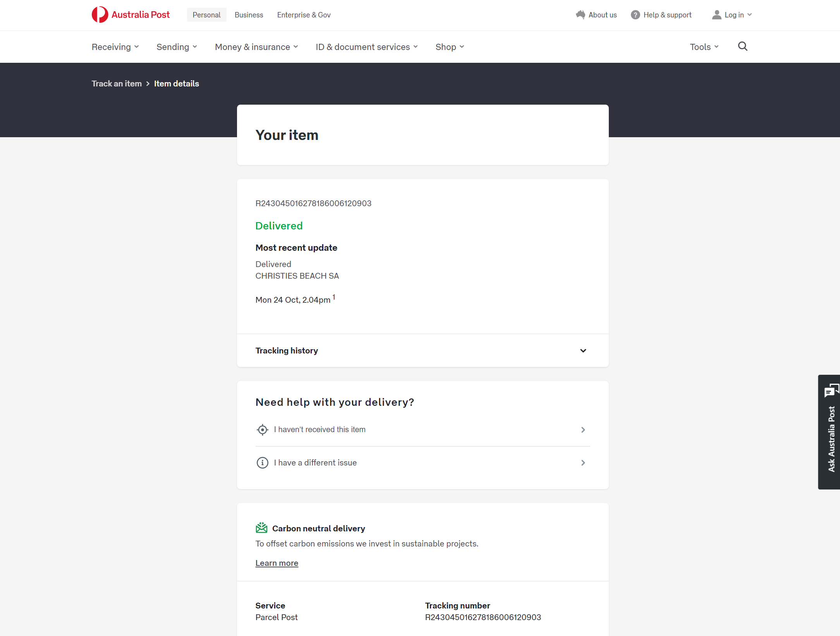Open the Sending dropdown menu
This screenshot has width=840, height=636.
pyautogui.click(x=177, y=47)
